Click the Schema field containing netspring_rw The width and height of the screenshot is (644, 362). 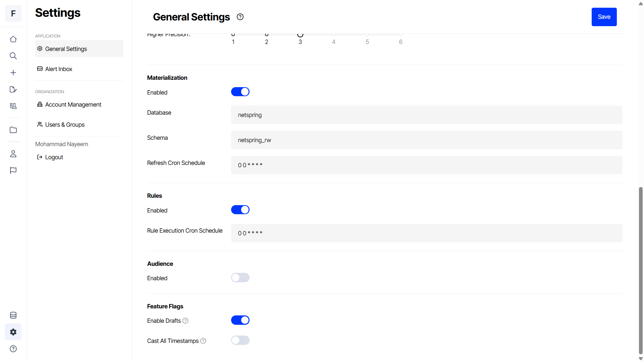click(x=427, y=140)
